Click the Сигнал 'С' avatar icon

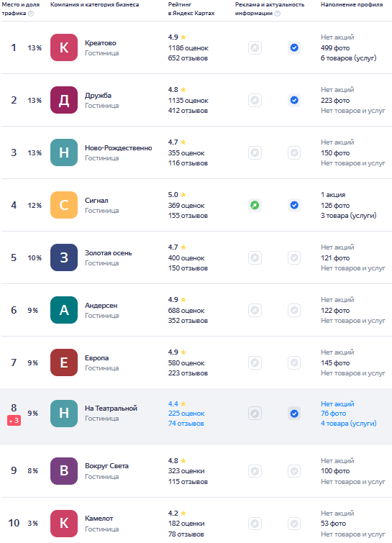point(64,205)
